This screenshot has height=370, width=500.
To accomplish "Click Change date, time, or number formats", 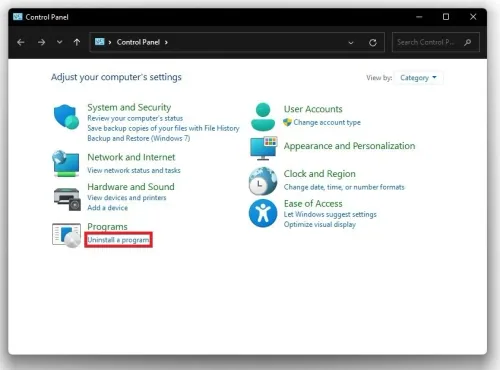I will [x=344, y=187].
